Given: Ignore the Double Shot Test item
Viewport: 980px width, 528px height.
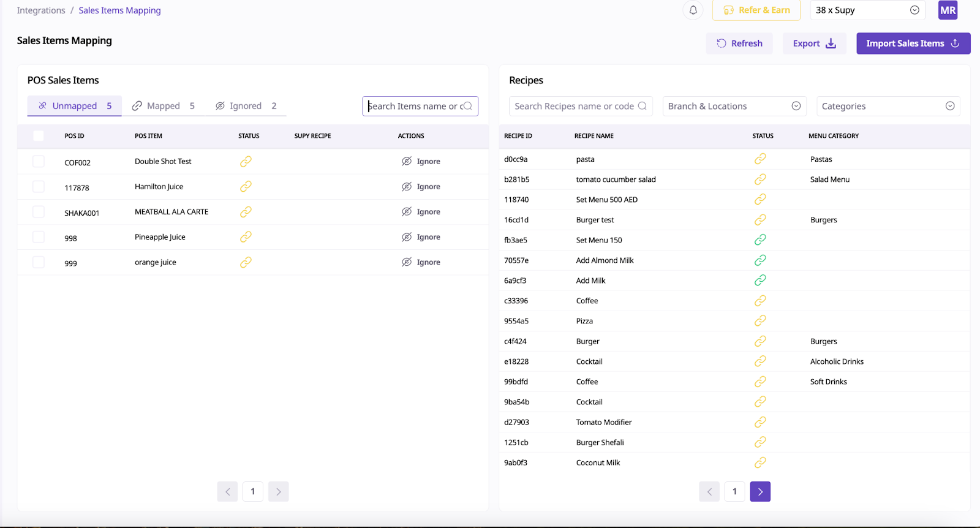Looking at the screenshot, I should coord(421,162).
